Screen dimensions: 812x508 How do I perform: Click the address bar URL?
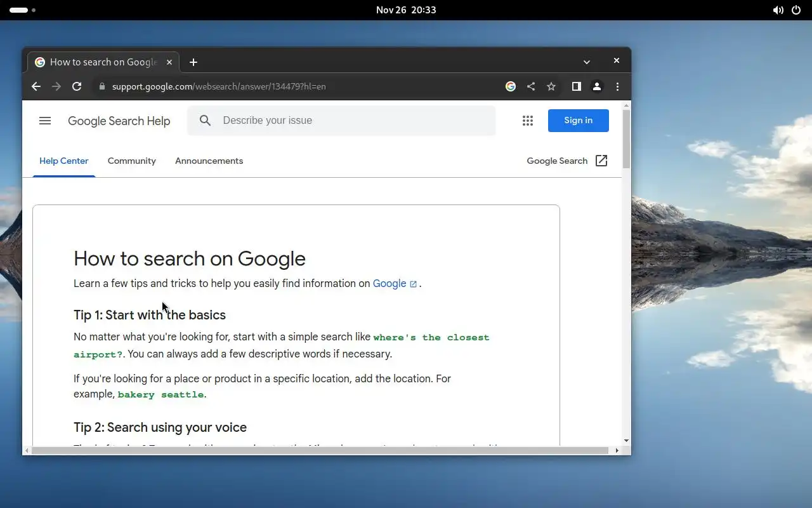[x=219, y=86]
